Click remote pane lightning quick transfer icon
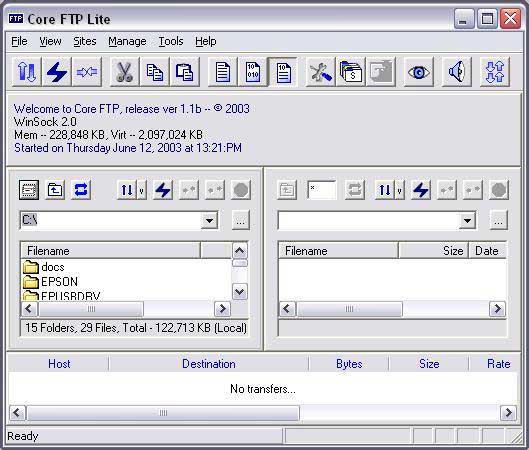Image resolution: width=529 pixels, height=450 pixels. 421,190
